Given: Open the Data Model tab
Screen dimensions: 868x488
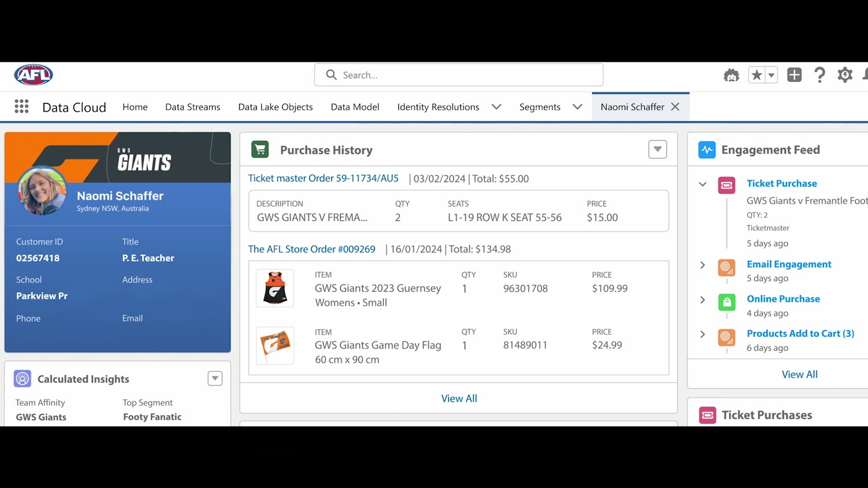Looking at the screenshot, I should (x=355, y=107).
